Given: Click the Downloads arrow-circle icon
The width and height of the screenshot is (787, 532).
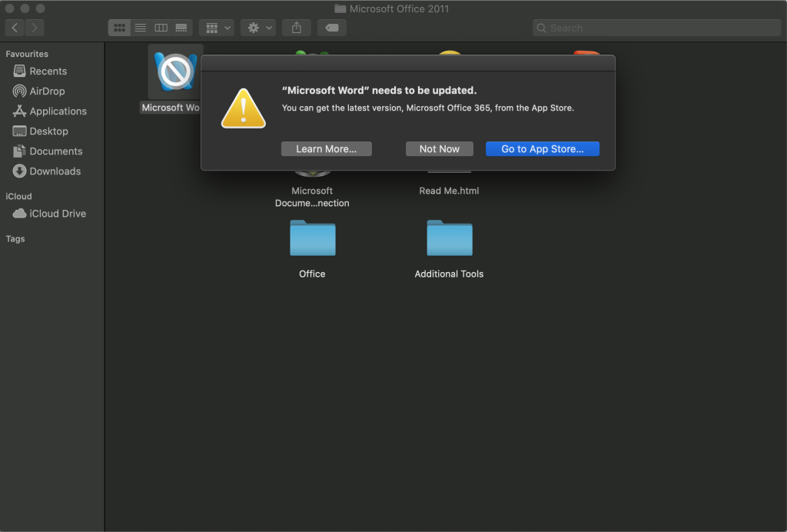Looking at the screenshot, I should (19, 171).
